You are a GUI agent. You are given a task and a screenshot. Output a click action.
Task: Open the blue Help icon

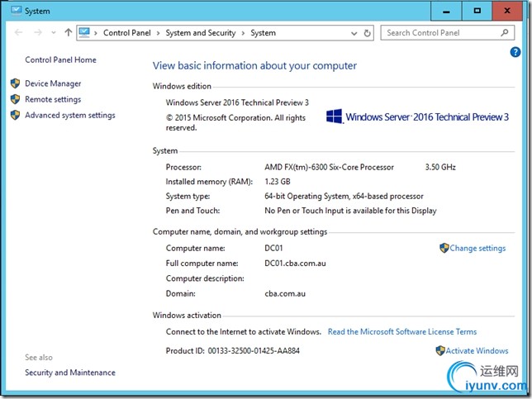(x=515, y=52)
